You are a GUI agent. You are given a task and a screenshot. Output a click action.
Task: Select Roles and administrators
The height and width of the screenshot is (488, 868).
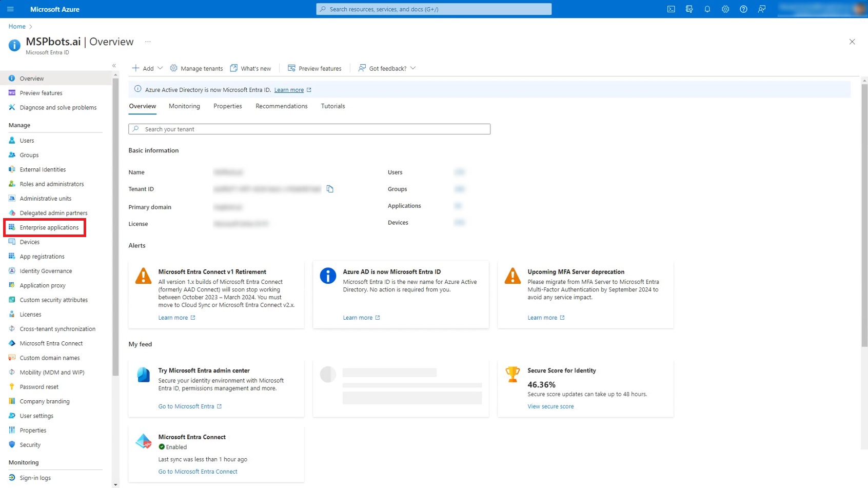[51, 184]
